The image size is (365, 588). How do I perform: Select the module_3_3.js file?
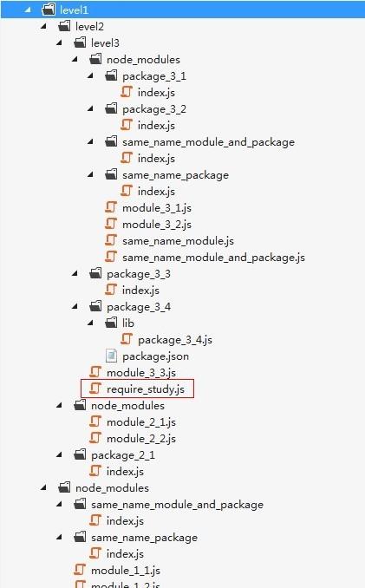pos(141,372)
